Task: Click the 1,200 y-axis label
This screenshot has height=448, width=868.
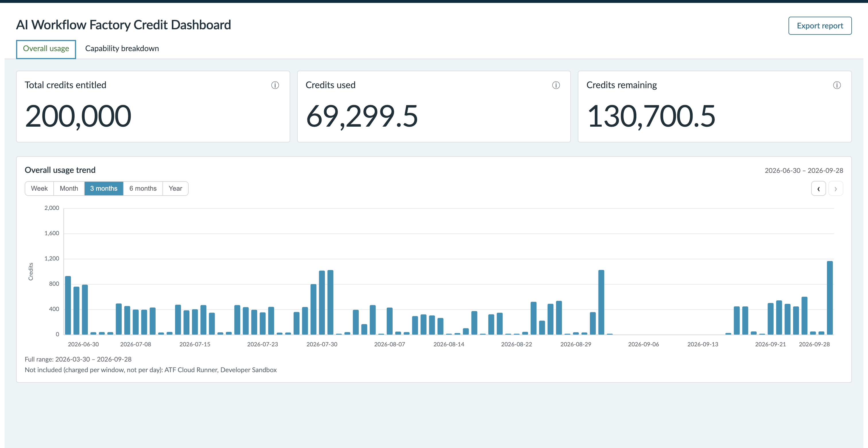Action: point(52,258)
